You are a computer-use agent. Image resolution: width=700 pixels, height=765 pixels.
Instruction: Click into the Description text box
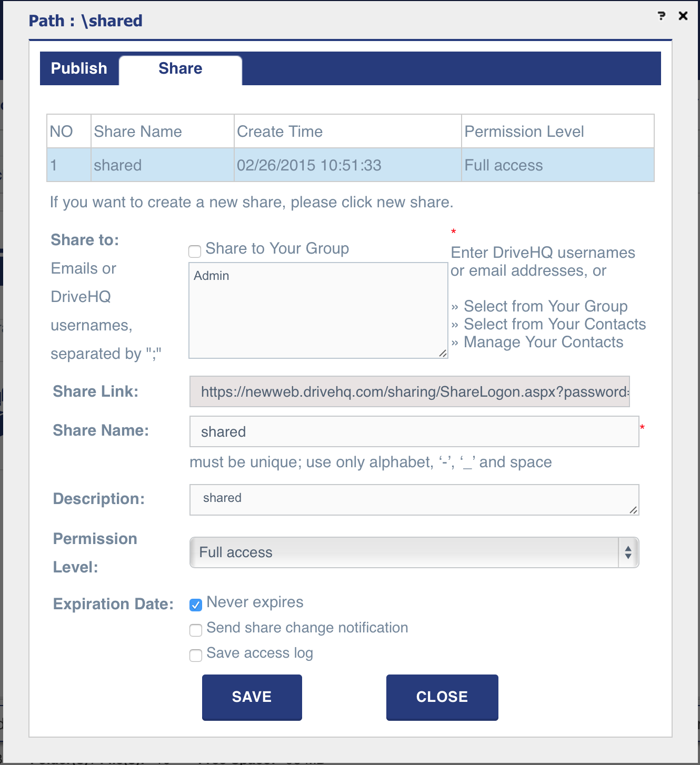(414, 499)
